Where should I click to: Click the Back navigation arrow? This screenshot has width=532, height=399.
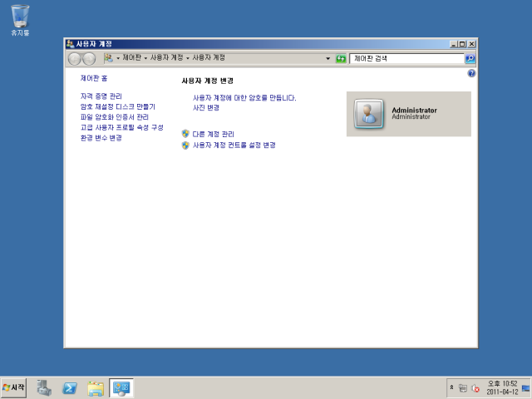(x=74, y=59)
